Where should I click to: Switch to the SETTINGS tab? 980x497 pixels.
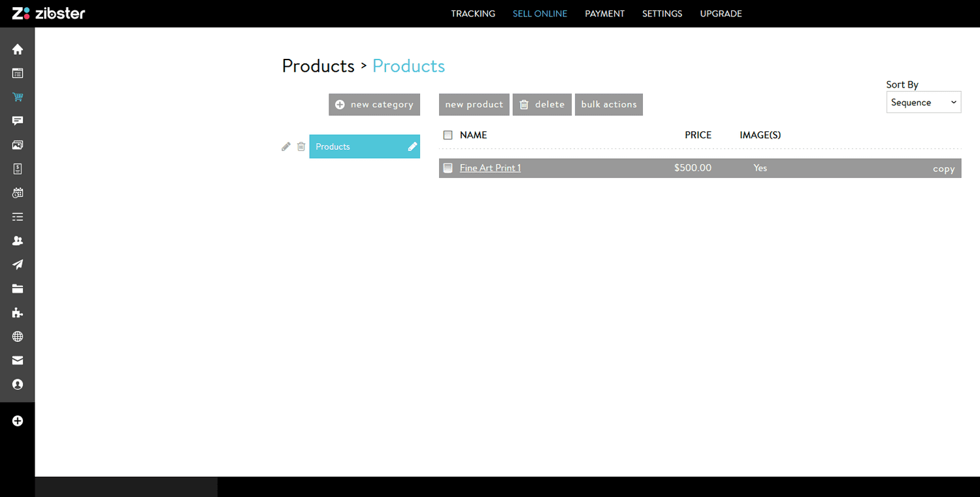pos(662,14)
